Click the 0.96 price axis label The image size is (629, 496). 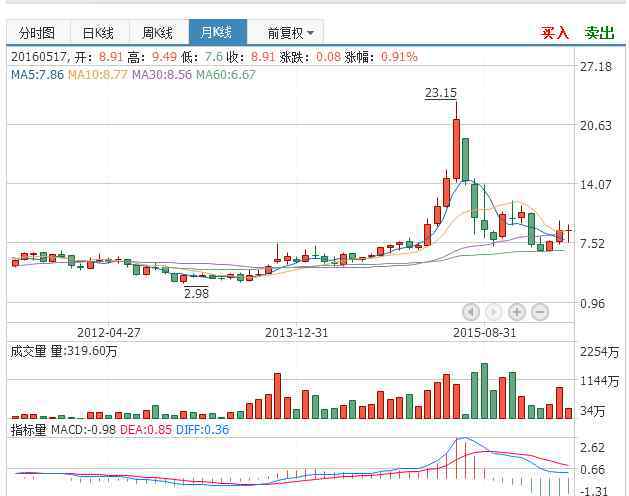(x=592, y=304)
